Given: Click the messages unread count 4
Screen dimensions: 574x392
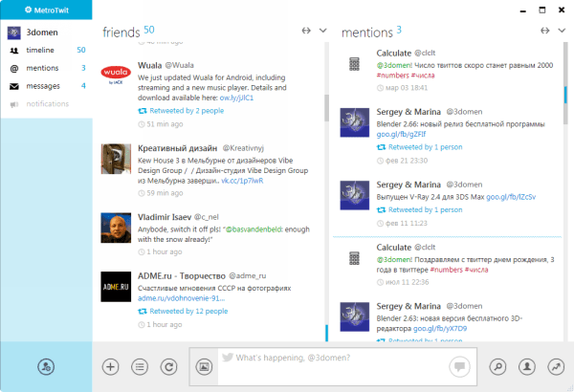Looking at the screenshot, I should point(83,86).
